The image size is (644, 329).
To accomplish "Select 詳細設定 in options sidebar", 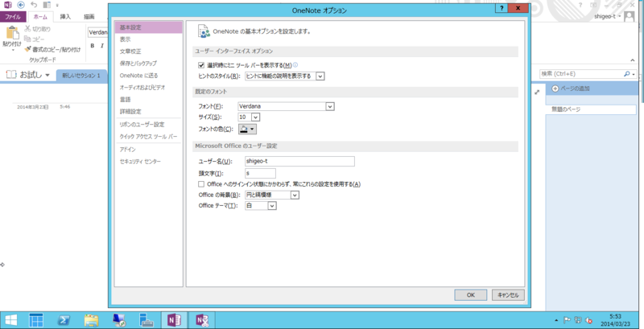I will (149, 112).
